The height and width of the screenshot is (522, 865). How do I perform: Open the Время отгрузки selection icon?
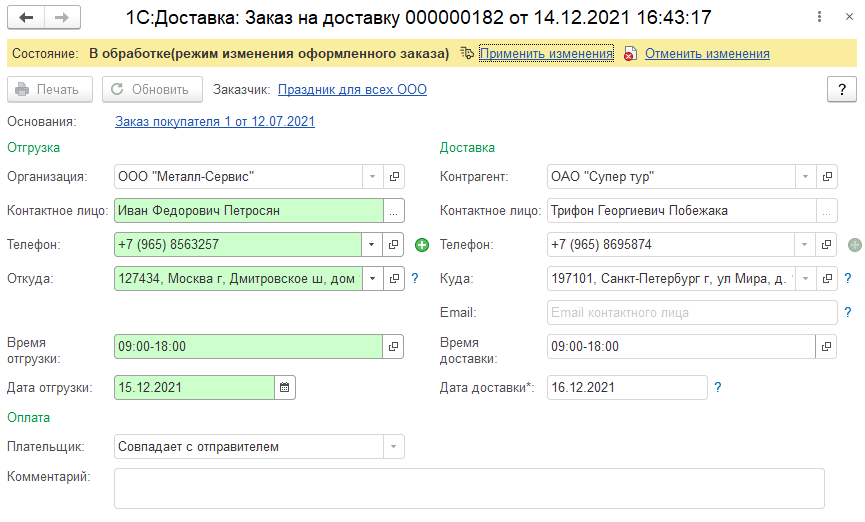pos(393,347)
